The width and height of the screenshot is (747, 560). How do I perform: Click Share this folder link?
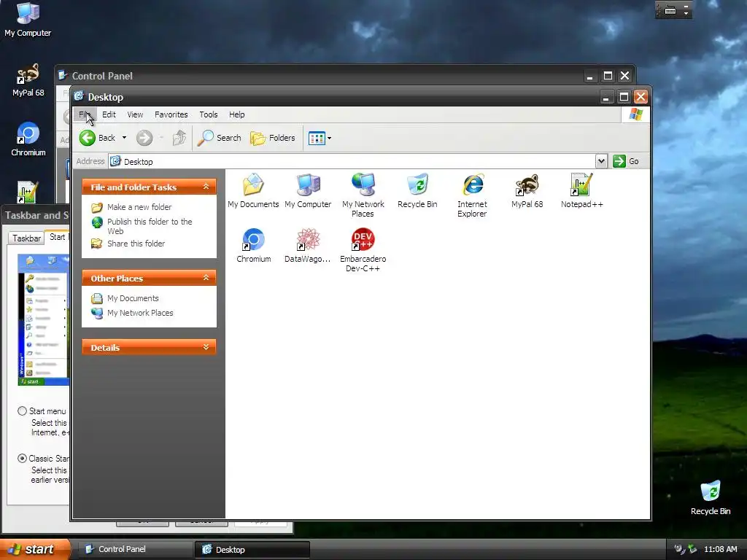tap(136, 244)
